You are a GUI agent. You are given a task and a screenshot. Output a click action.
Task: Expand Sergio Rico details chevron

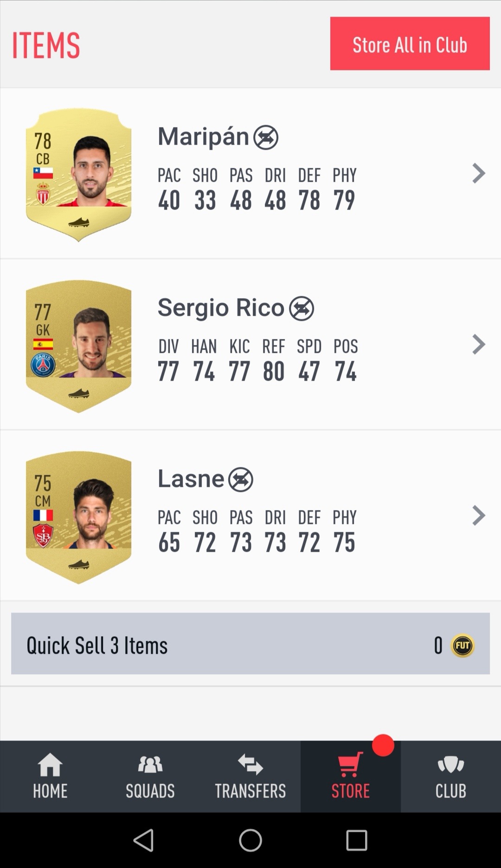coord(479,345)
